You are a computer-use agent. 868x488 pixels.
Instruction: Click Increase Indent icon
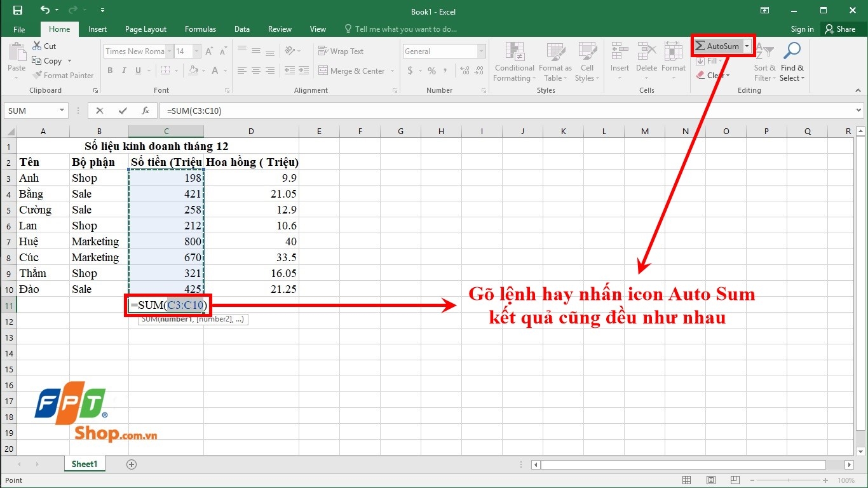304,71
